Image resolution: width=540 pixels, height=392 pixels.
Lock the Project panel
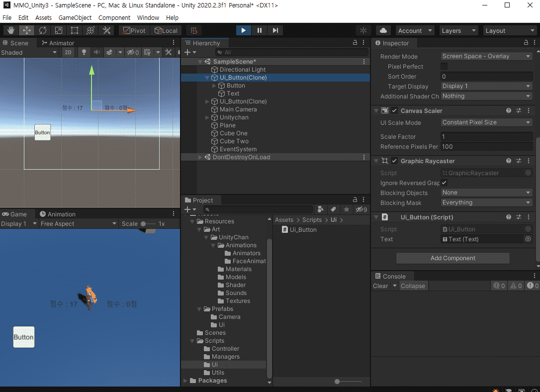coord(355,199)
